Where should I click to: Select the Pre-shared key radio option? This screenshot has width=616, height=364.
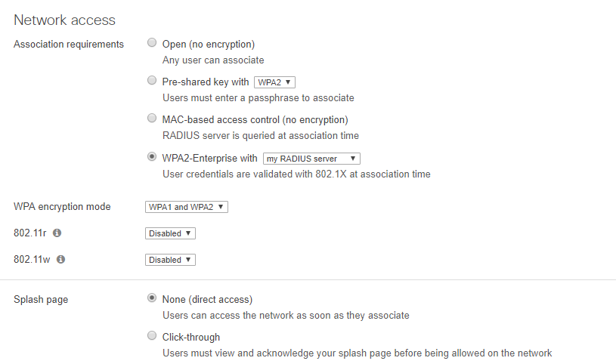[153, 81]
